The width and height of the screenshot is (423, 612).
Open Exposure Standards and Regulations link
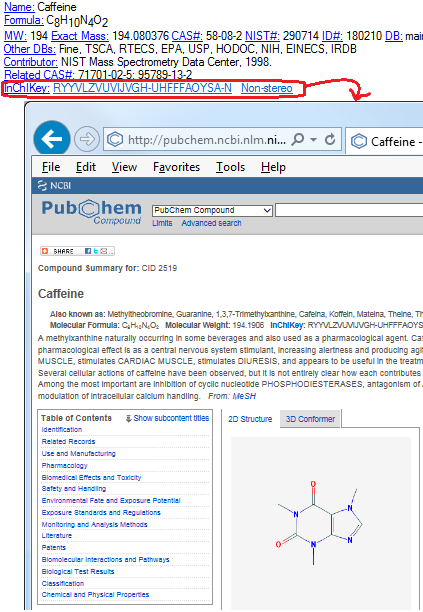101,512
